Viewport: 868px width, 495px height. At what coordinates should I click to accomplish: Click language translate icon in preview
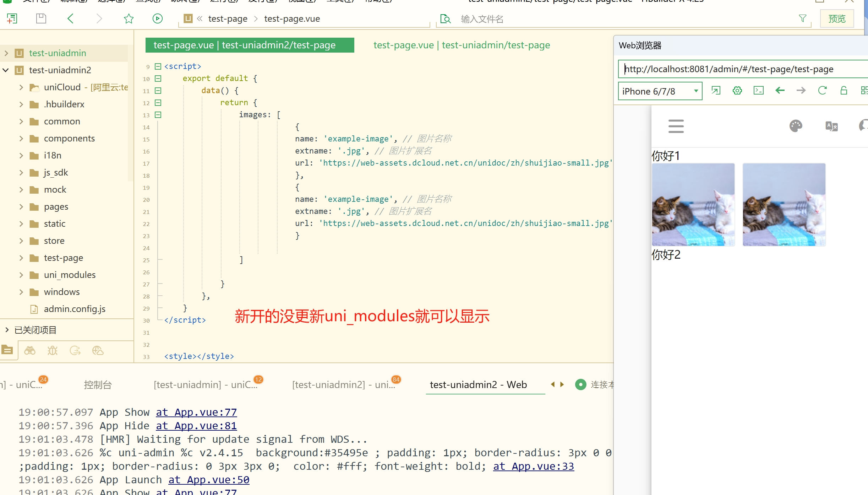pyautogui.click(x=831, y=126)
